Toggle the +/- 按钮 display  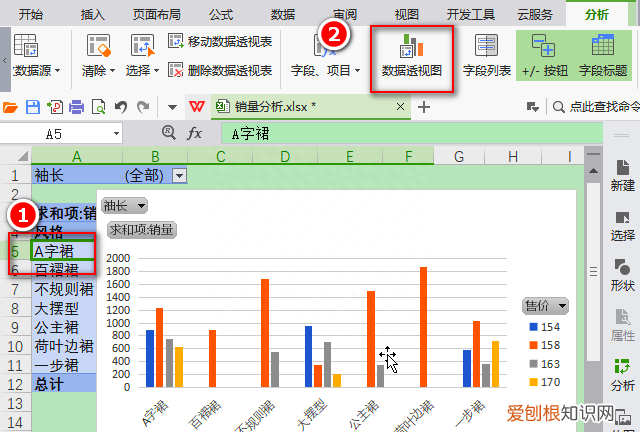(544, 56)
